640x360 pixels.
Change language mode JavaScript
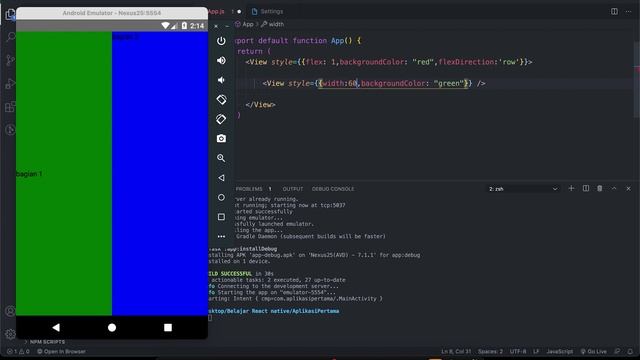[x=560, y=351]
